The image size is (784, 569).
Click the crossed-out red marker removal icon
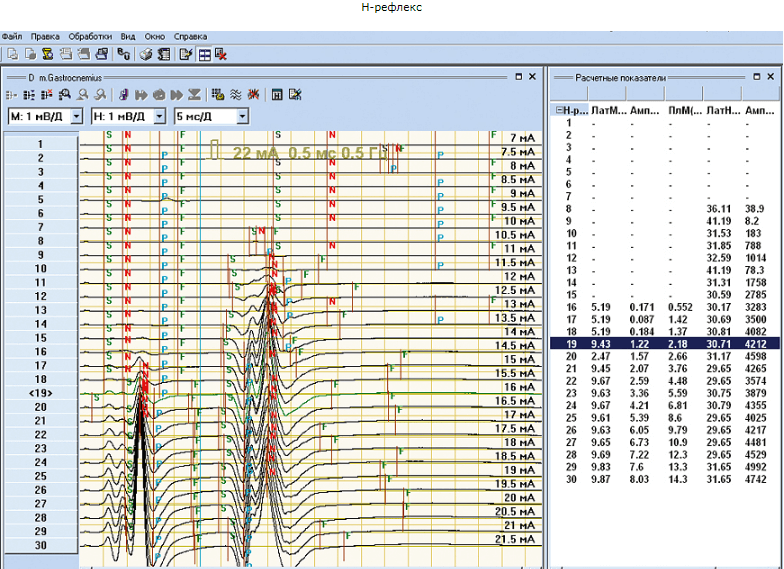[x=254, y=94]
